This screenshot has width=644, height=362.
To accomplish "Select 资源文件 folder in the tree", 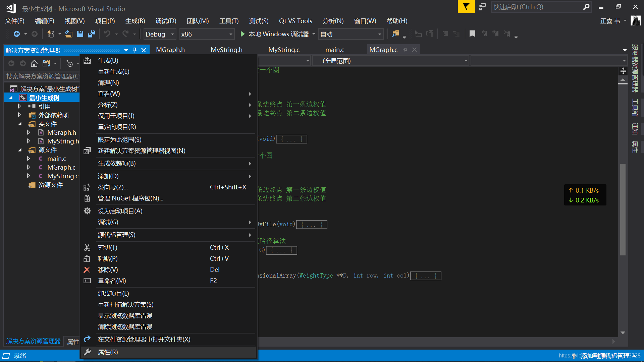I will [x=50, y=185].
